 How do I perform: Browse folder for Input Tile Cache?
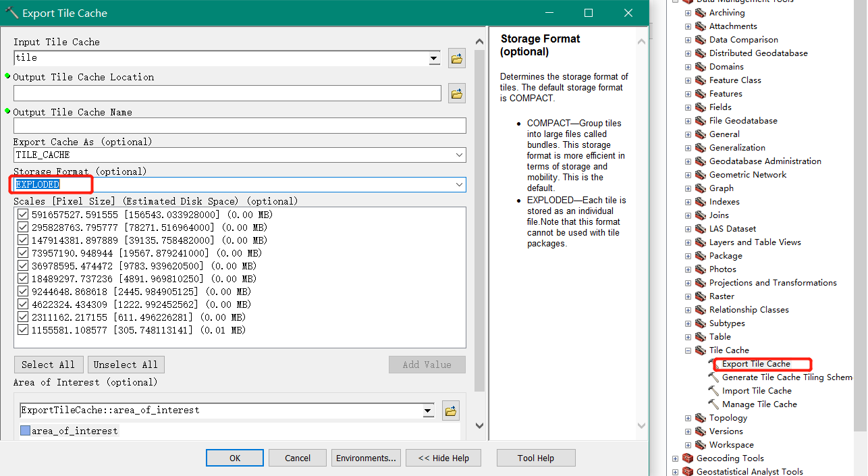pyautogui.click(x=457, y=59)
